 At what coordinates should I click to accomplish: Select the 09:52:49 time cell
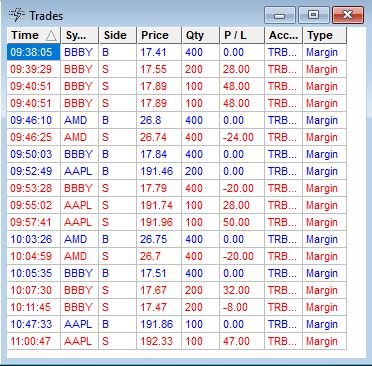(x=34, y=171)
